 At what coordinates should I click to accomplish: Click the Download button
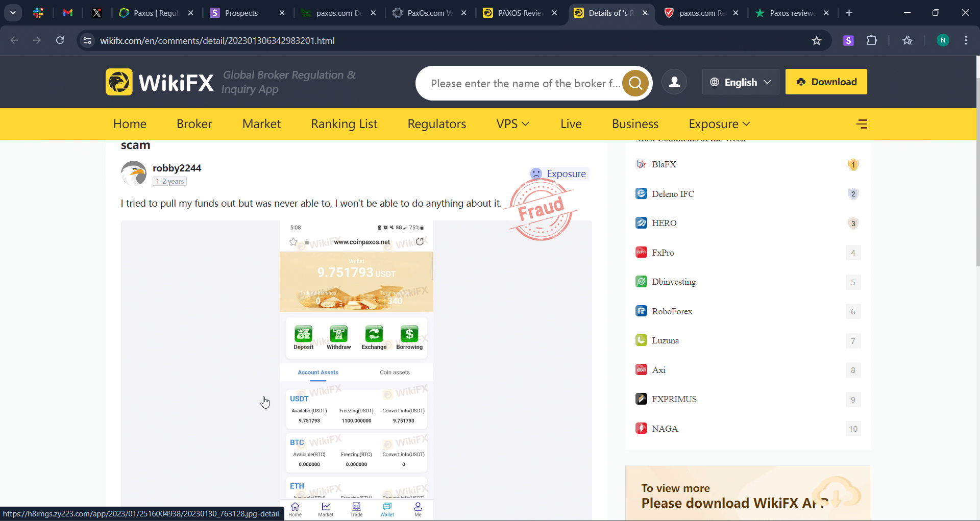pos(826,82)
